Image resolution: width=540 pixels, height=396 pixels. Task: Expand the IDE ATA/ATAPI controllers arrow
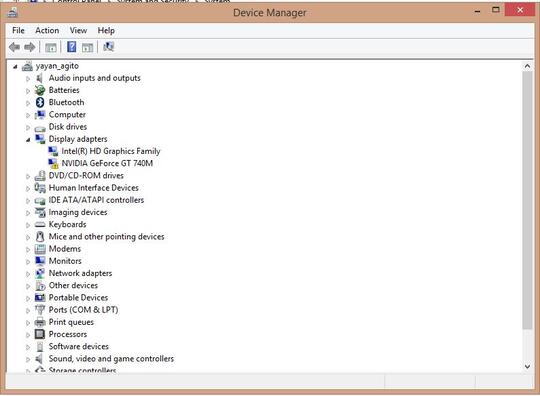tap(28, 201)
